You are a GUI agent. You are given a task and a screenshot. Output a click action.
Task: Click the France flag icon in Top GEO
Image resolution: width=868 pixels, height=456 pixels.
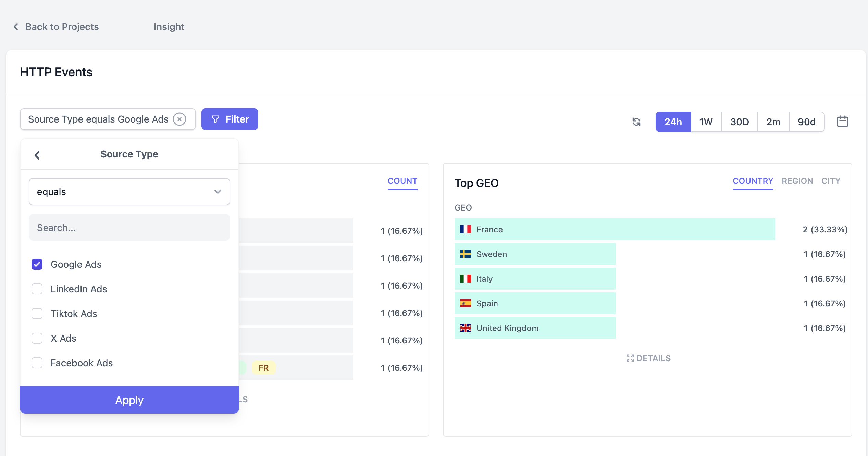tap(466, 229)
